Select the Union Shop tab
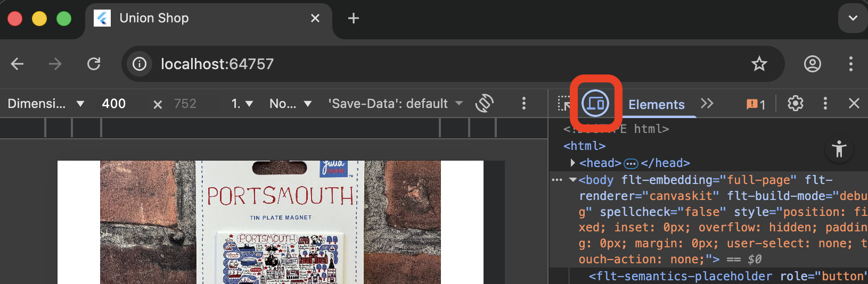The image size is (868, 284). click(209, 20)
